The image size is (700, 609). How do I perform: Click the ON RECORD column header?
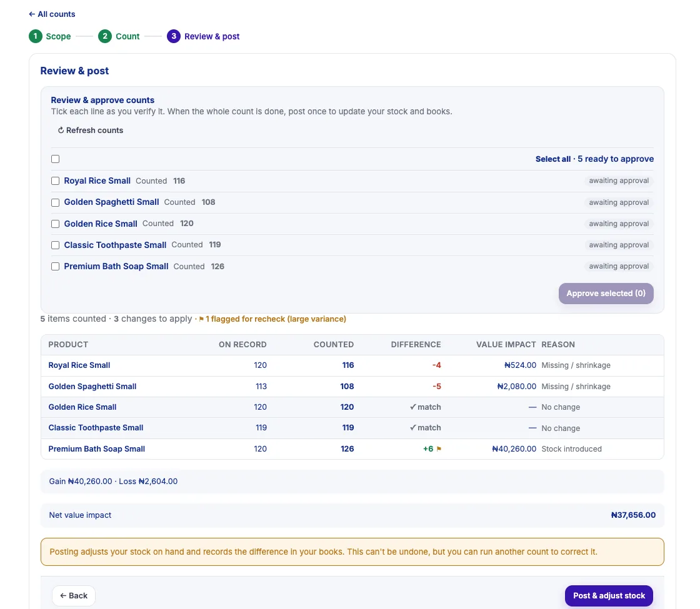tap(242, 344)
